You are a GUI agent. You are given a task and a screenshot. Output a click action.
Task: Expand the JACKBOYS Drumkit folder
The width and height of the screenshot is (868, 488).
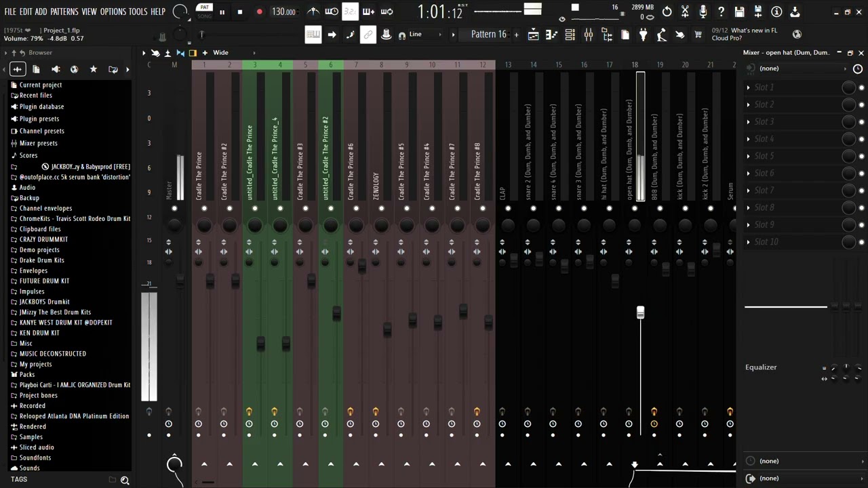44,302
